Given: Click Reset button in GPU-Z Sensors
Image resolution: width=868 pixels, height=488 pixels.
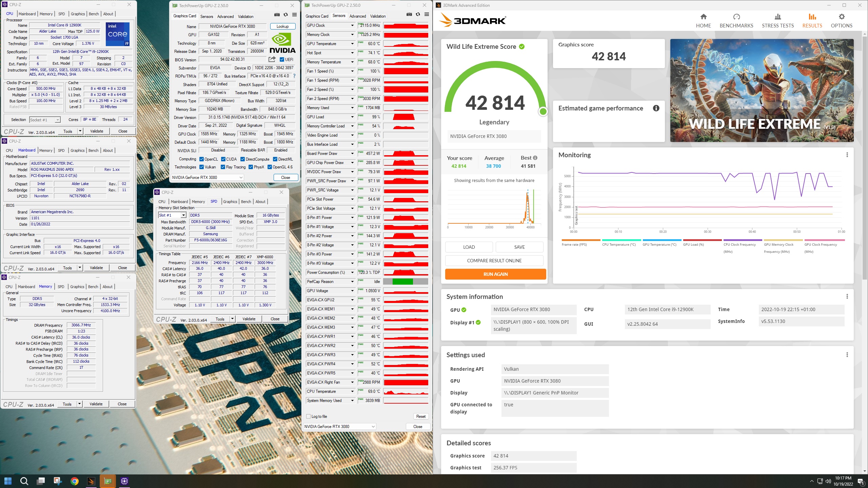Looking at the screenshot, I should click(x=421, y=416).
